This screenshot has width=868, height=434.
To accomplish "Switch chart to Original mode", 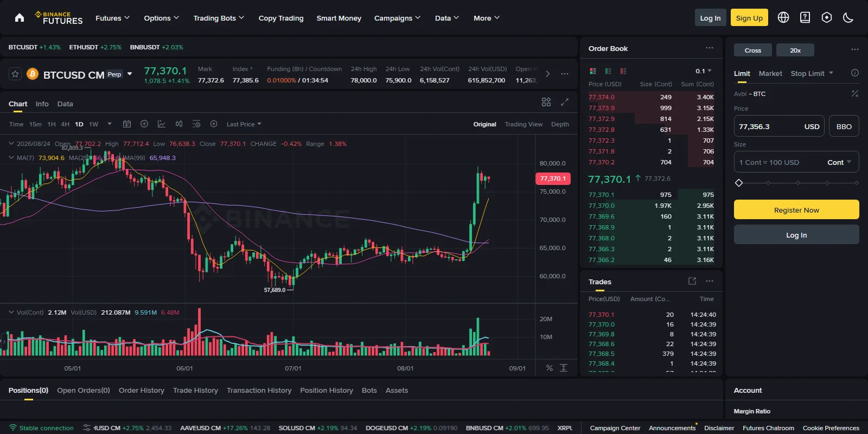I will point(484,124).
